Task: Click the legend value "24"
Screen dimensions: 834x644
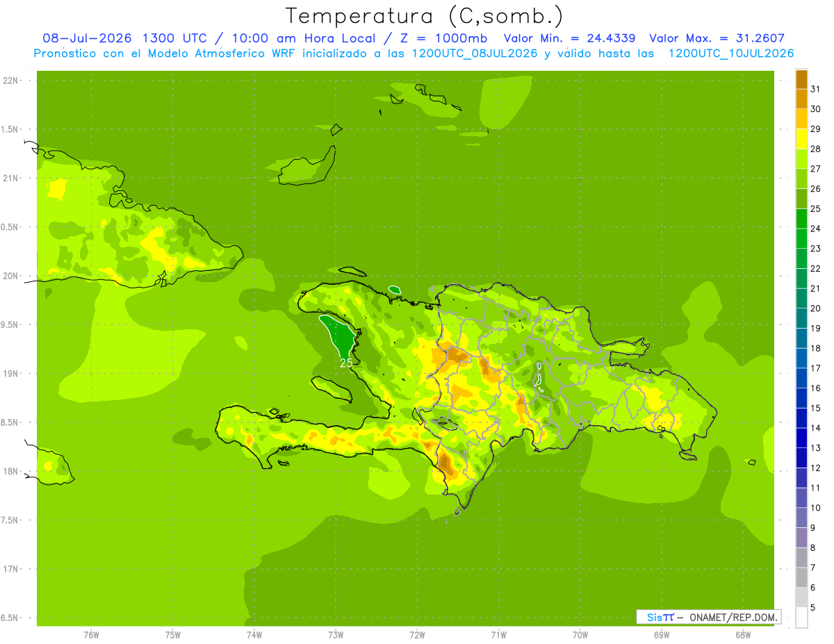Action: (x=816, y=229)
